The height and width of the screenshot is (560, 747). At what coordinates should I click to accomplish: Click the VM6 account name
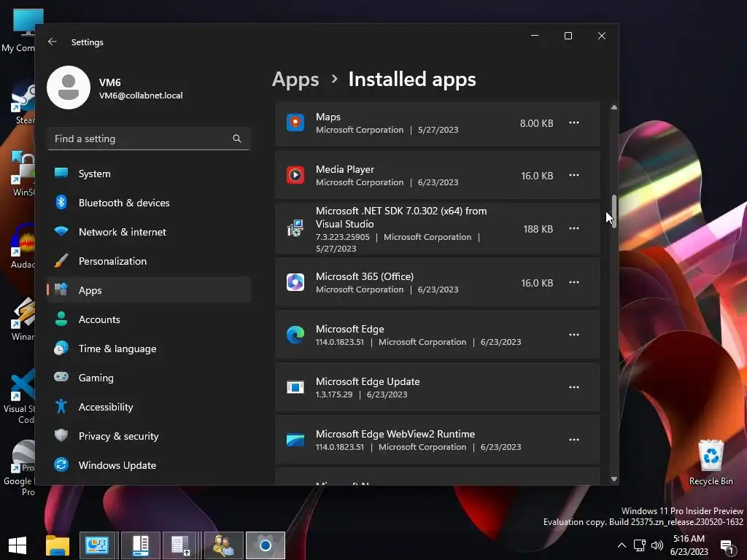coord(109,82)
